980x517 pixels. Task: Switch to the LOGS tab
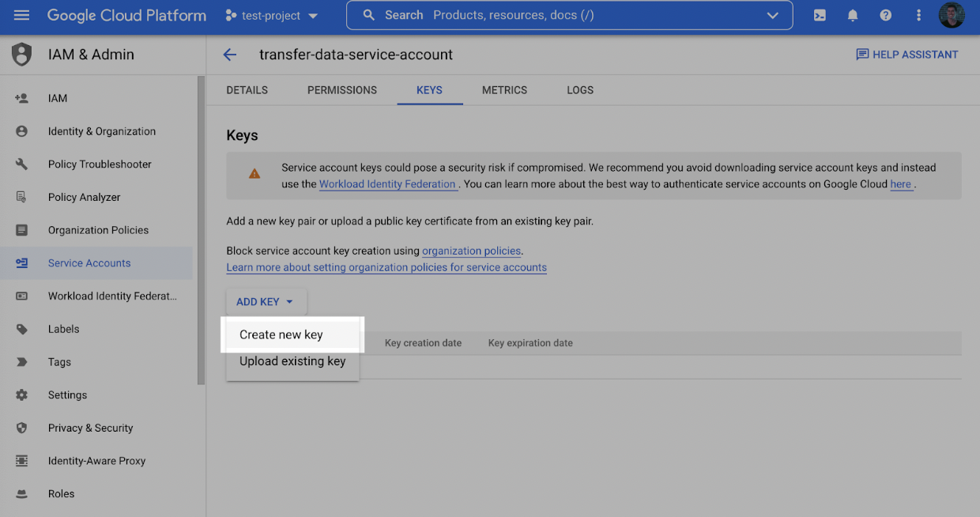tap(580, 90)
